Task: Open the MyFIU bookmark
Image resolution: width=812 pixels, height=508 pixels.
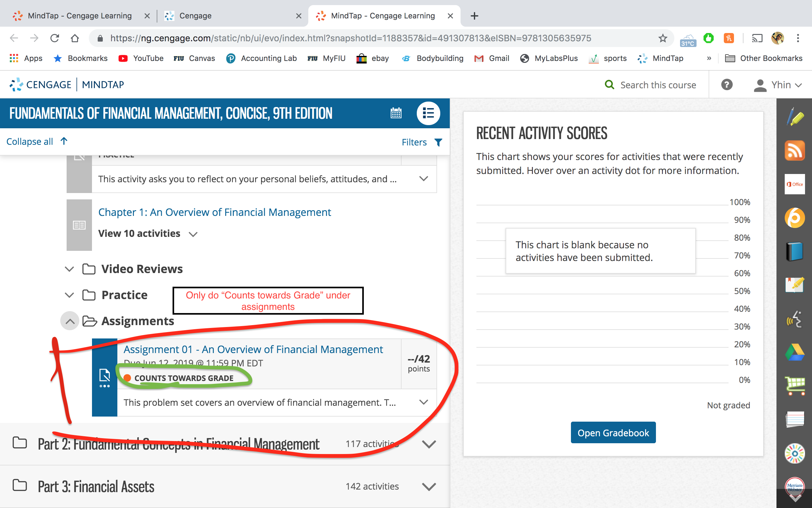Action: click(326, 58)
